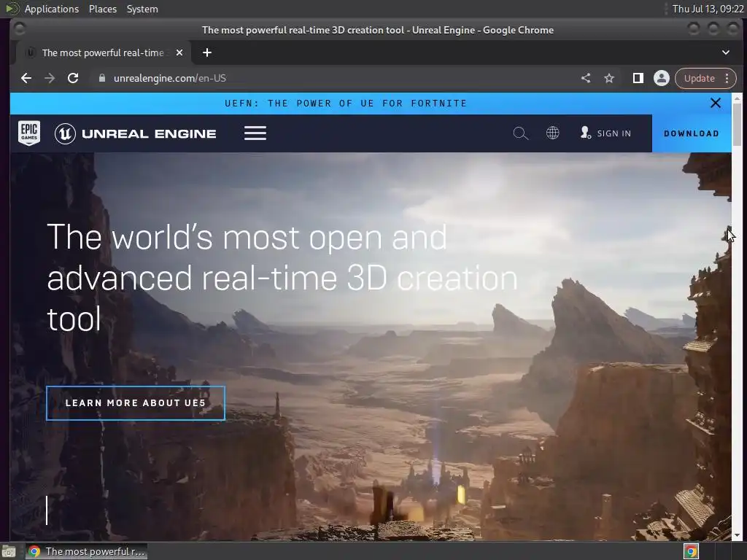The height and width of the screenshot is (560, 747).
Task: Reload the page
Action: pos(73,78)
